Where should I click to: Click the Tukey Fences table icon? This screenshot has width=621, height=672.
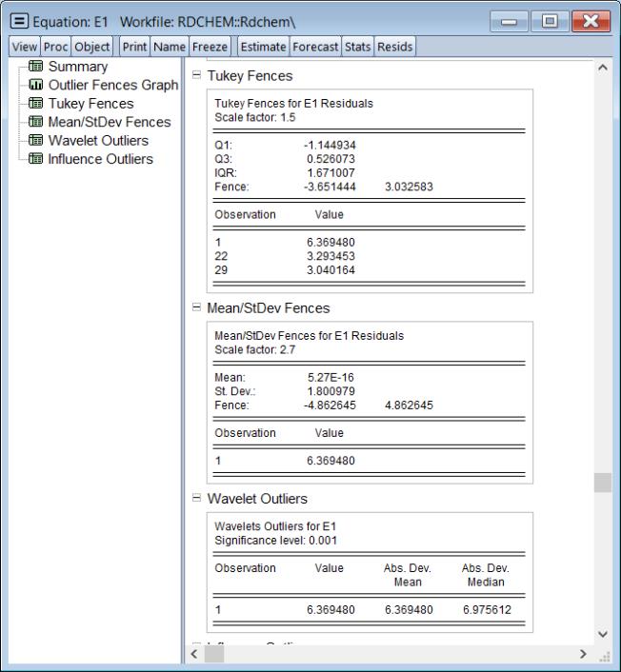pyautogui.click(x=37, y=104)
